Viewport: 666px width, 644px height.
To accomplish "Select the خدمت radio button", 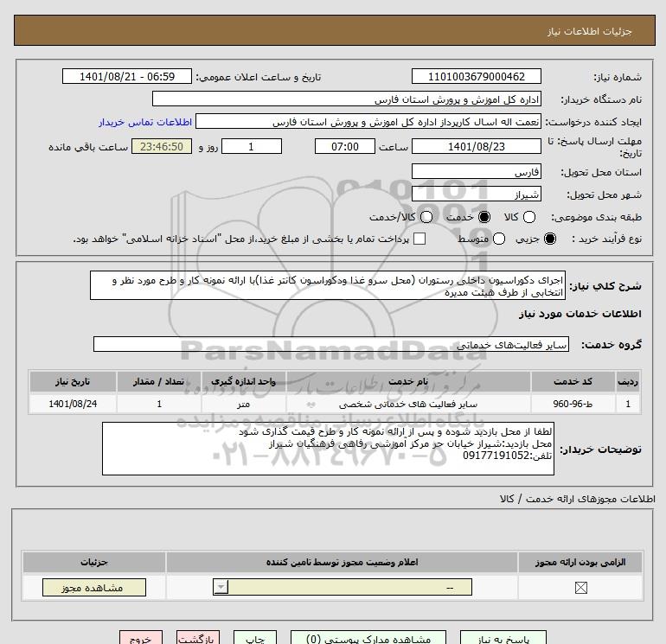I will [484, 217].
